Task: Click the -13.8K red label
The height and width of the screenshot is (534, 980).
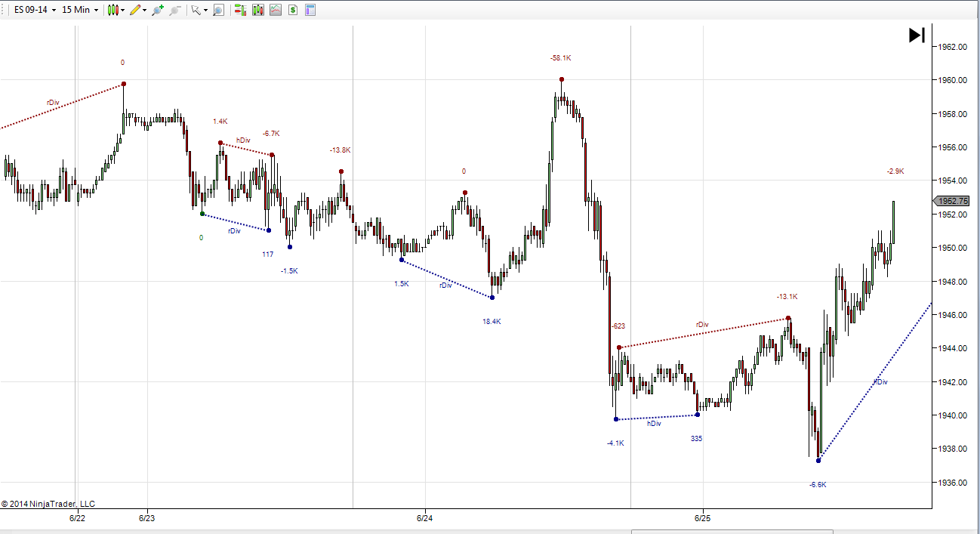Action: pos(341,150)
